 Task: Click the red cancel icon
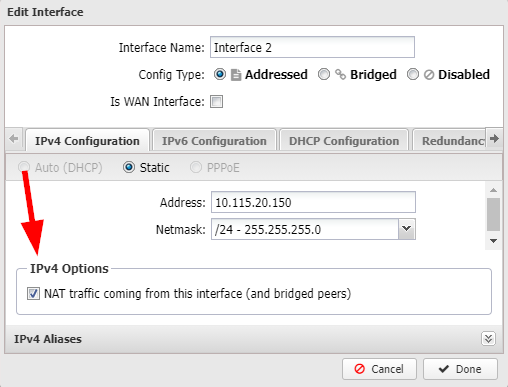coord(360,369)
